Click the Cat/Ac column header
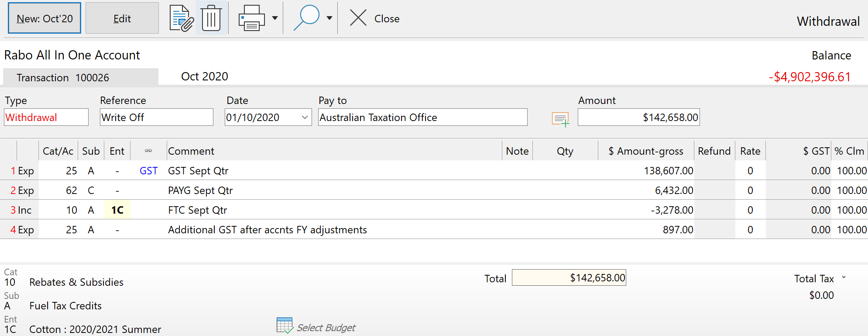 pyautogui.click(x=58, y=151)
